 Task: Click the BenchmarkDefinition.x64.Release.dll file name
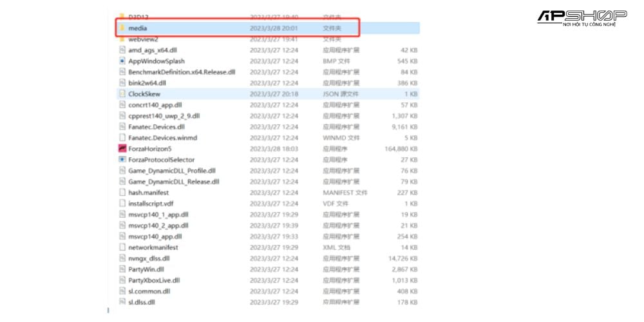coord(182,72)
